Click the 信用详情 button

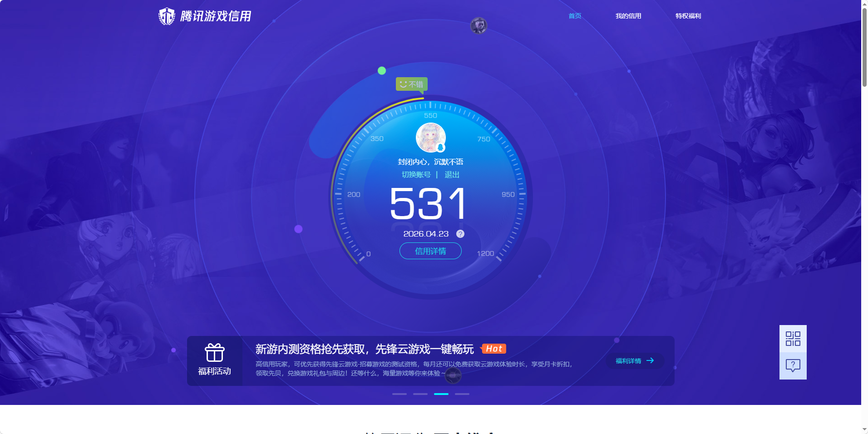point(430,251)
